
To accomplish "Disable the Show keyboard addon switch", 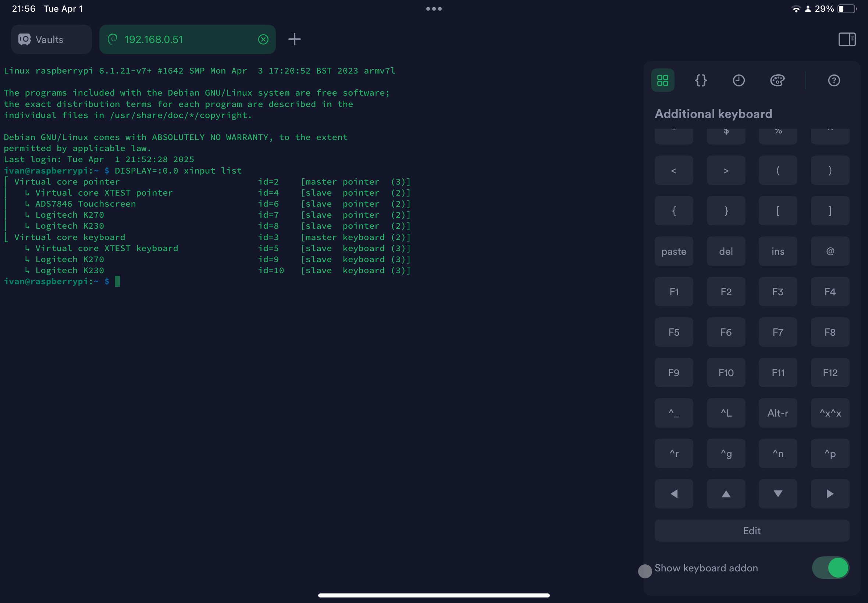I will (830, 567).
